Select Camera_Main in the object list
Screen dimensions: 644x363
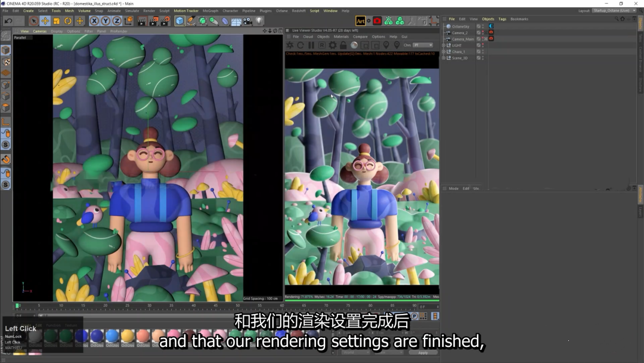click(x=463, y=39)
